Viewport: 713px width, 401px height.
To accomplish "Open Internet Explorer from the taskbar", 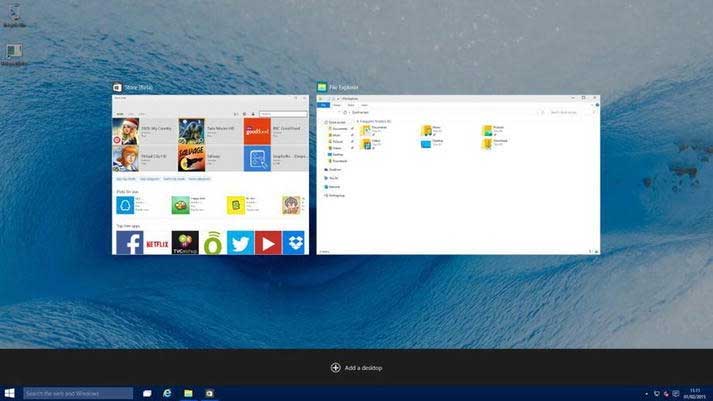I will pos(167,394).
